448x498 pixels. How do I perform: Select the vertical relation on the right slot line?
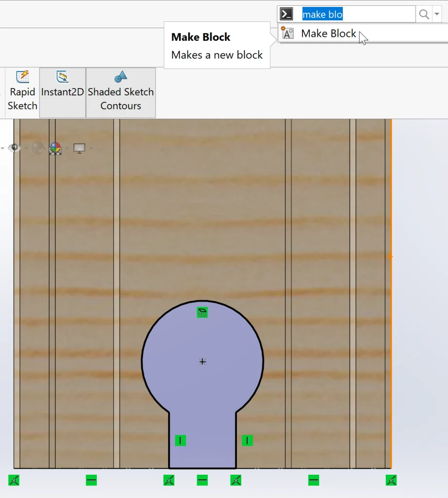247,441
